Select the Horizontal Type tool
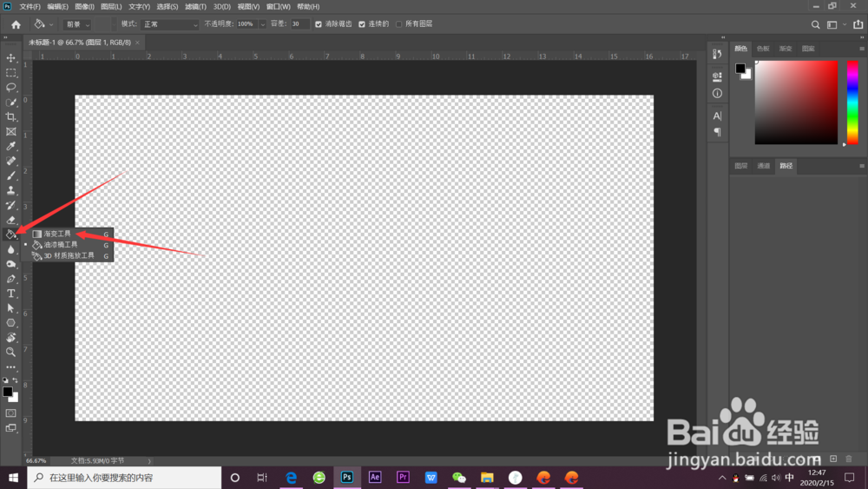The height and width of the screenshot is (489, 868). click(x=10, y=294)
